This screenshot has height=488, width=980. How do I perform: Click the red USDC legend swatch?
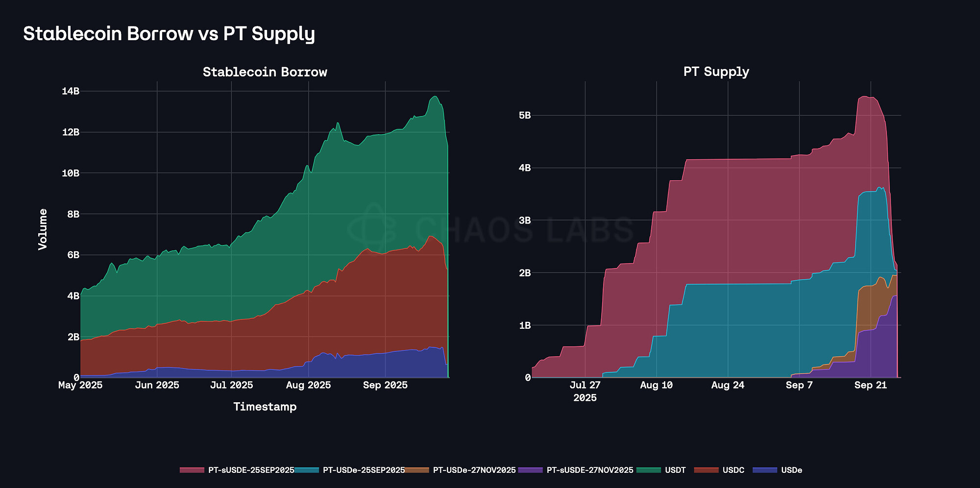point(706,470)
